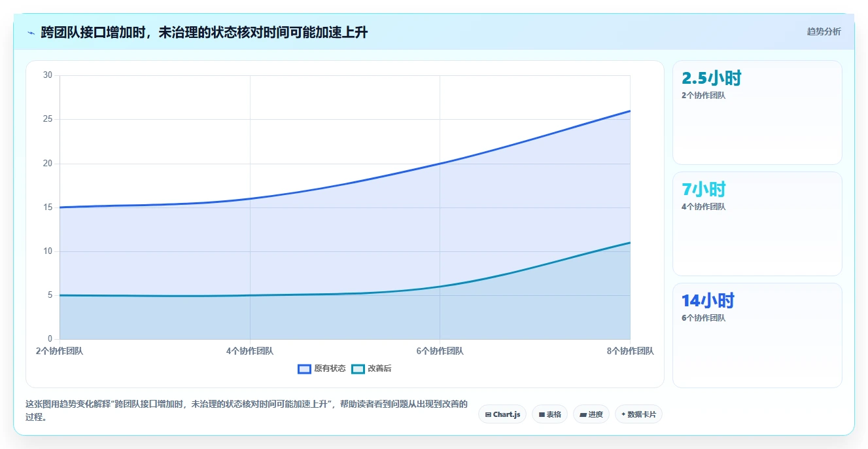
Task: Click 原有状态 line point at 4个协作团队
Action: (x=250, y=198)
